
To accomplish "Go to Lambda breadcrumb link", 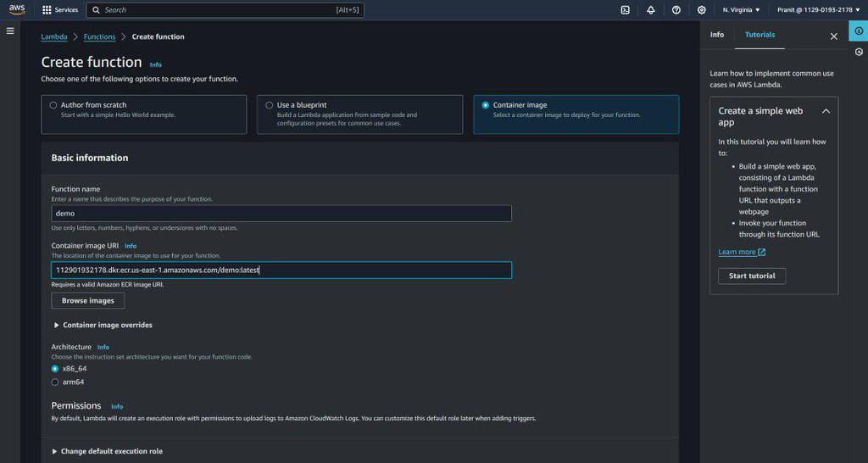I will click(54, 36).
